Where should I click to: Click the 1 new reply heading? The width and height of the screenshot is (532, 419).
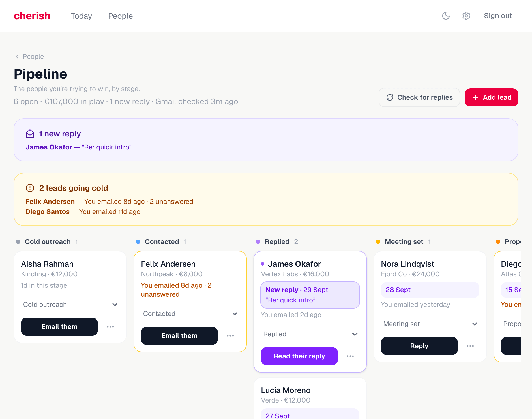(x=60, y=134)
